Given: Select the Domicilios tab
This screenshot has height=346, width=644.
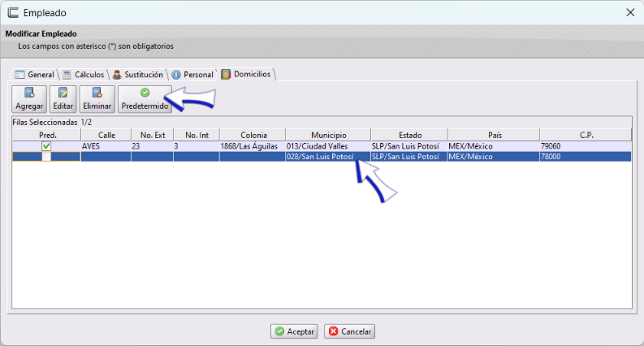Looking at the screenshot, I should [x=246, y=74].
